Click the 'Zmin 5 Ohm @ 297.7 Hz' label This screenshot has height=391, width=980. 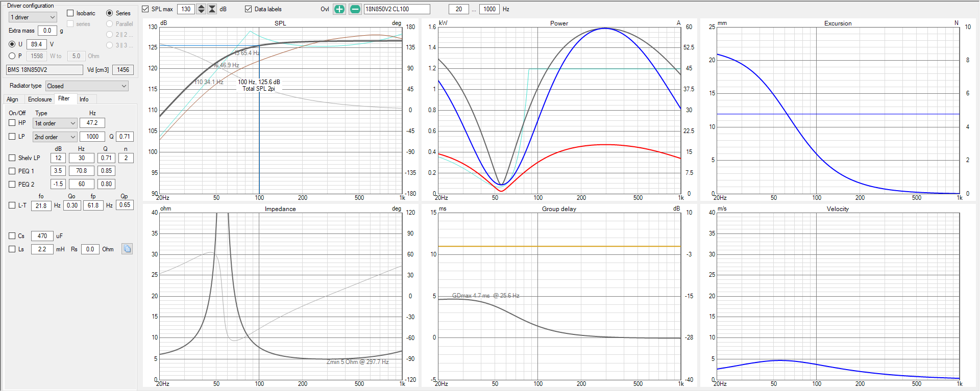357,362
